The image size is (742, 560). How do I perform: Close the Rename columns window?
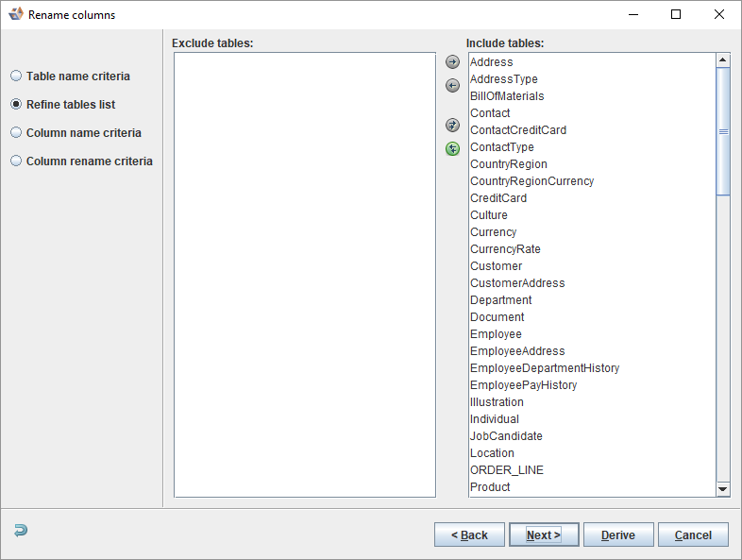(x=718, y=14)
